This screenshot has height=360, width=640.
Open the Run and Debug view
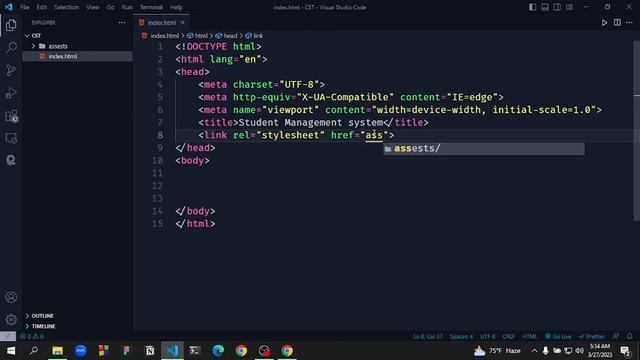pyautogui.click(x=11, y=93)
